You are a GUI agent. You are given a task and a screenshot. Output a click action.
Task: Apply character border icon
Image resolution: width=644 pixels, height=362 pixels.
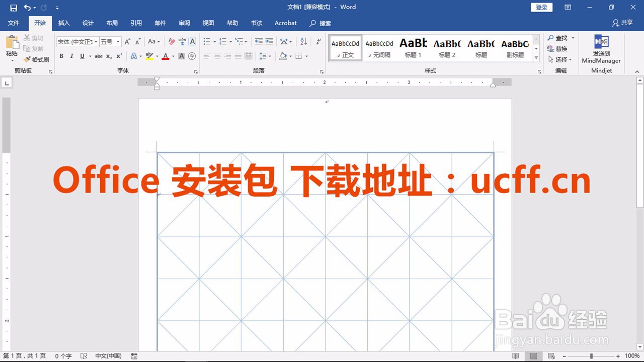192,42
